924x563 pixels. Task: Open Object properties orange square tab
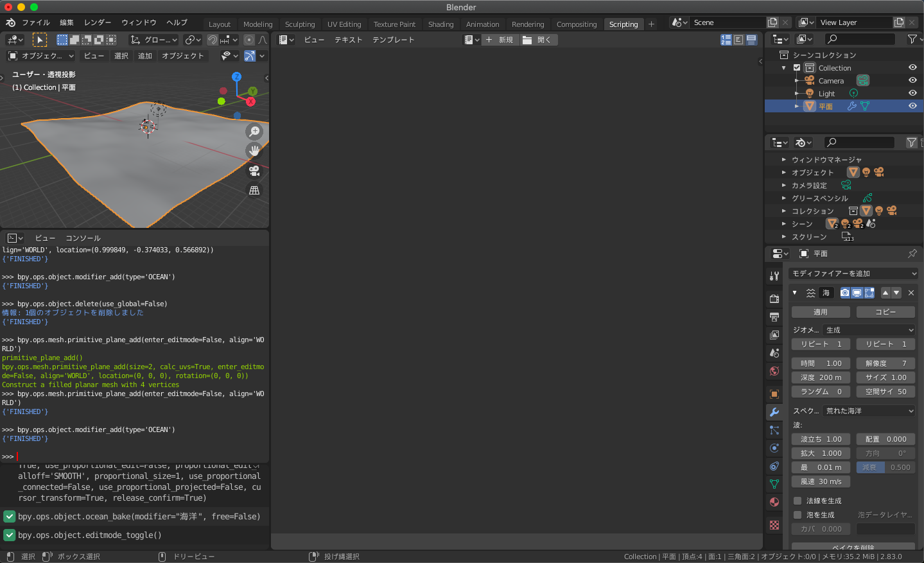(x=774, y=394)
